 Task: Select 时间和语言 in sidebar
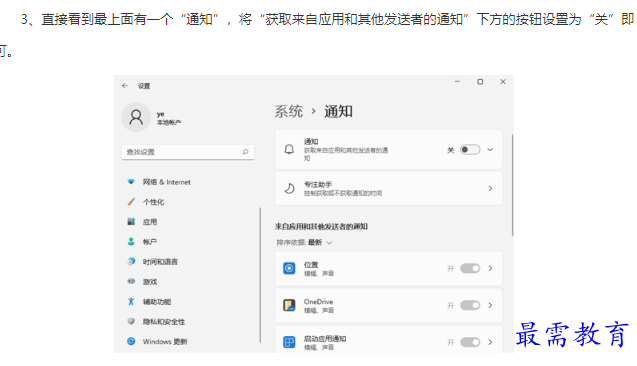[x=160, y=262]
